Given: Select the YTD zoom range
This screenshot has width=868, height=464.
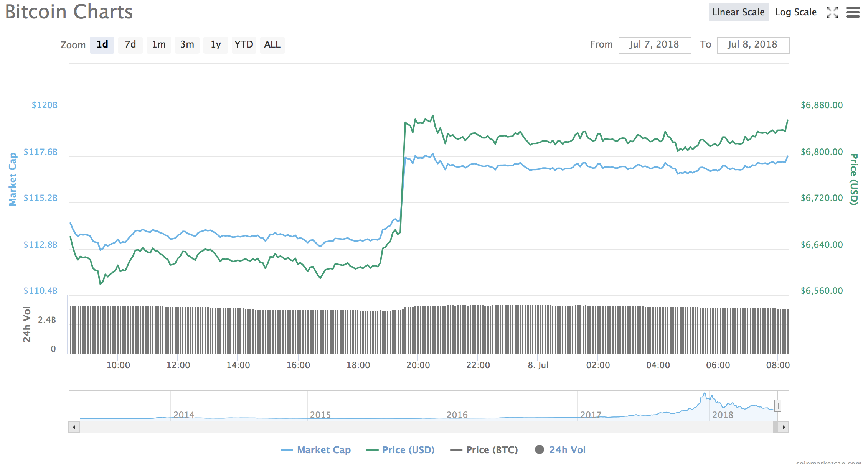Looking at the screenshot, I should 244,44.
